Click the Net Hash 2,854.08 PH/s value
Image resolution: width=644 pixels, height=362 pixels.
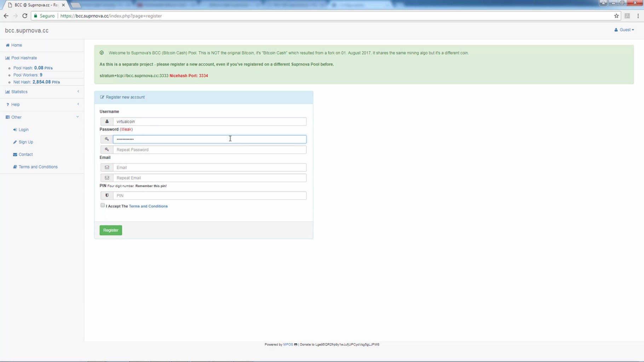tap(46, 82)
